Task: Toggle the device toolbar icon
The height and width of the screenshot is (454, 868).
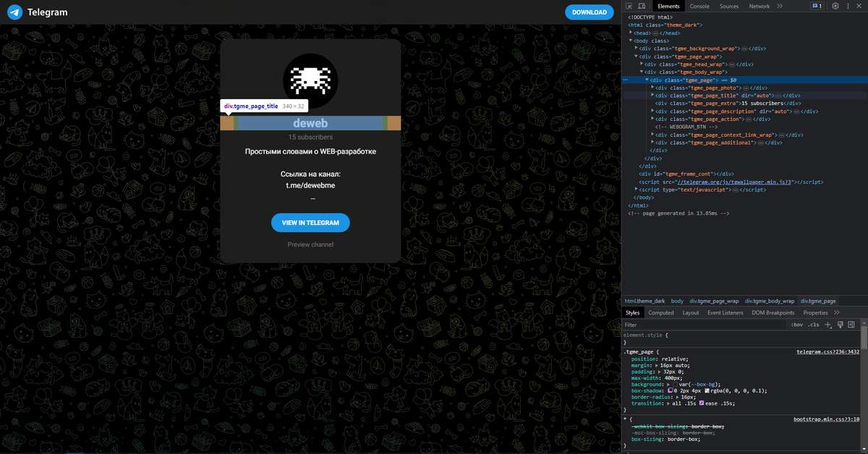Action: coord(642,6)
